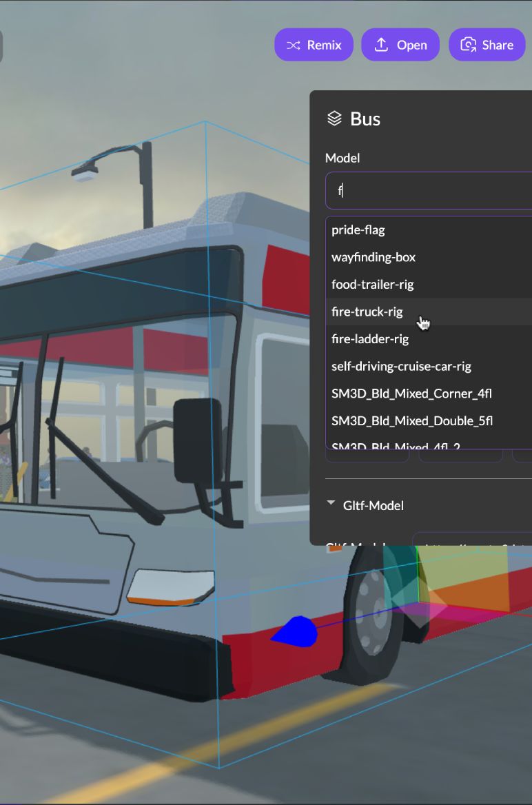Screen dimensions: 532x805
Task: Pick SM3D_Bld_Mixed_Corner_4fl from the list
Action: click(411, 394)
